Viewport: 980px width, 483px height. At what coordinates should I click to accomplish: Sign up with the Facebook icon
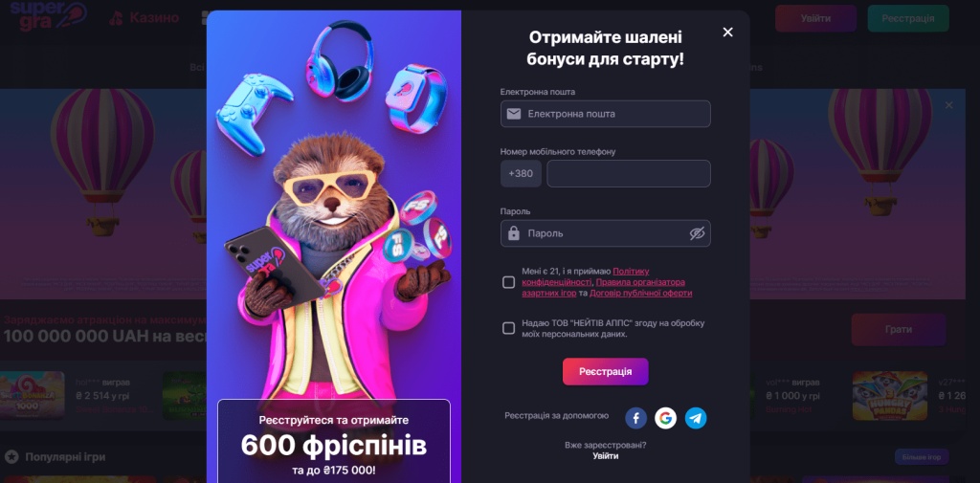[635, 418]
